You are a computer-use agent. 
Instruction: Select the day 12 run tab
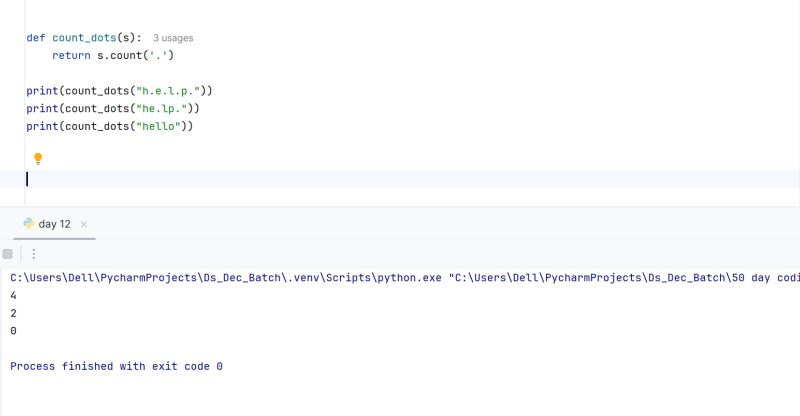coord(54,224)
